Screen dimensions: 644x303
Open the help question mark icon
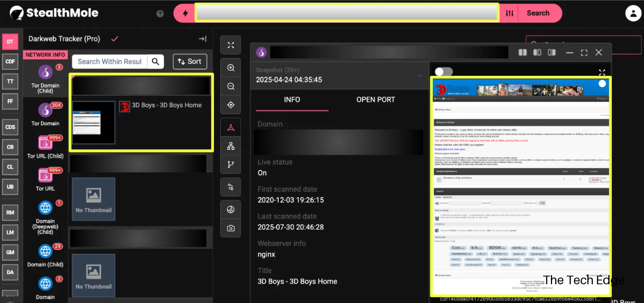click(x=160, y=13)
